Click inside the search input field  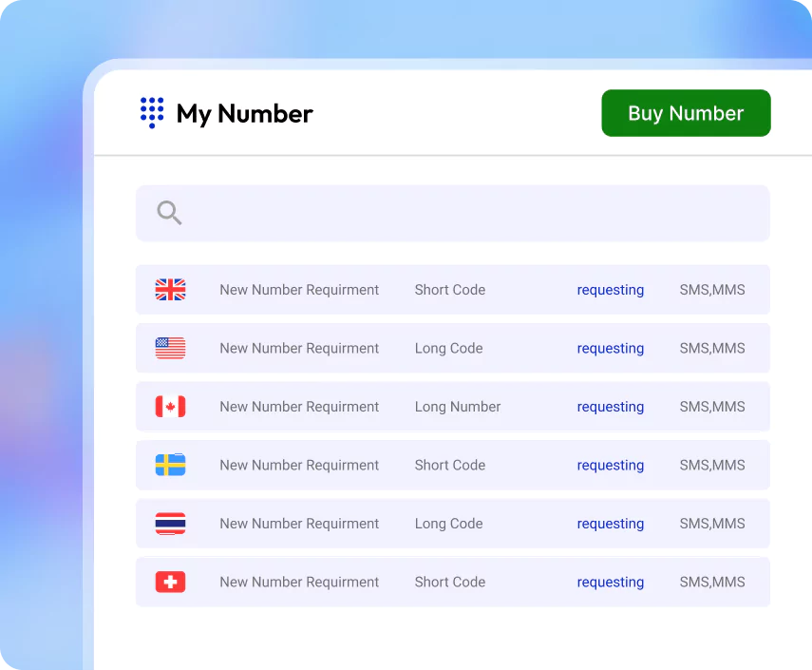(x=427, y=213)
